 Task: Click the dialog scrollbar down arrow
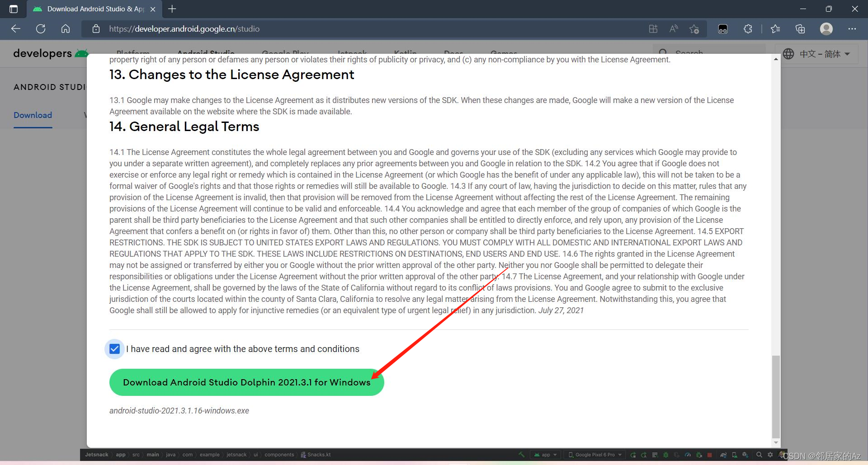[x=776, y=442]
